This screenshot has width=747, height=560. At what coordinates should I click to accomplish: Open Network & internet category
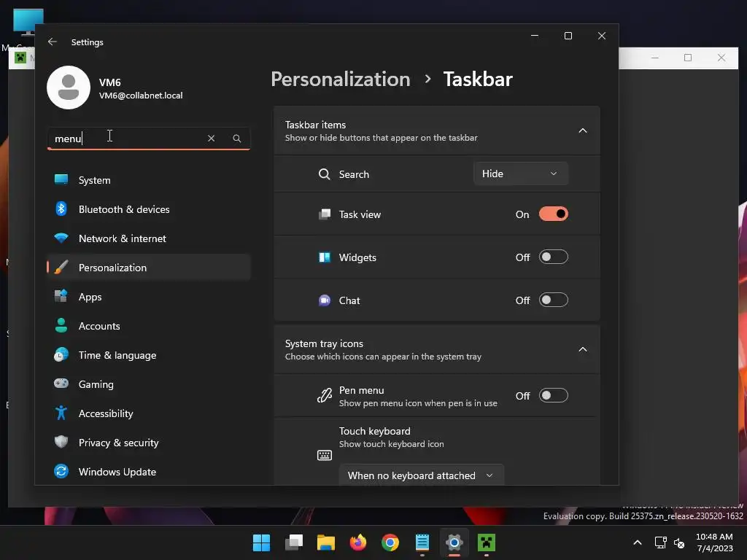[x=149, y=238]
